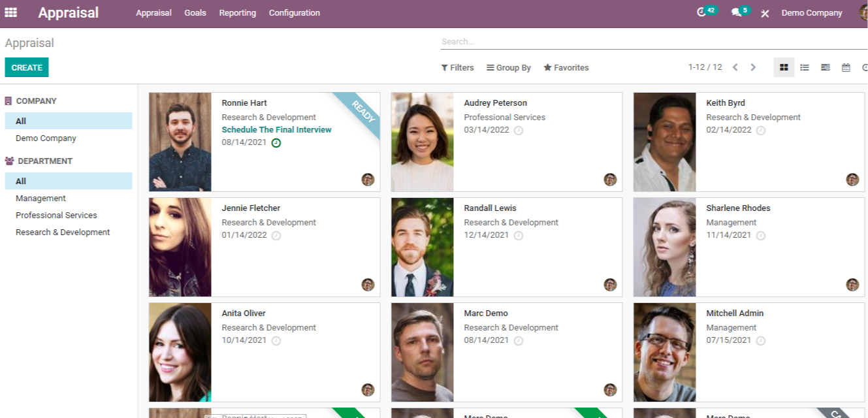Click manager avatar on Sharlene Rhodes card

[x=853, y=285]
